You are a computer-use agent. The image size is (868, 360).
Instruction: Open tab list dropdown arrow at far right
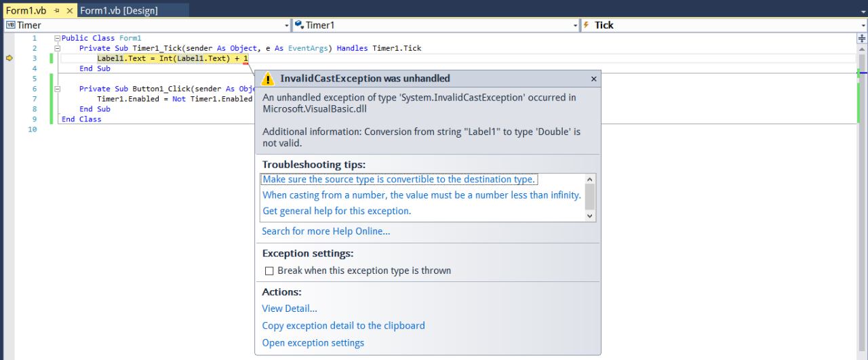tap(863, 12)
